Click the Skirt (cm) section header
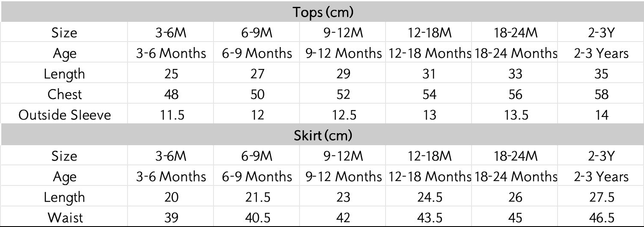 [323, 135]
